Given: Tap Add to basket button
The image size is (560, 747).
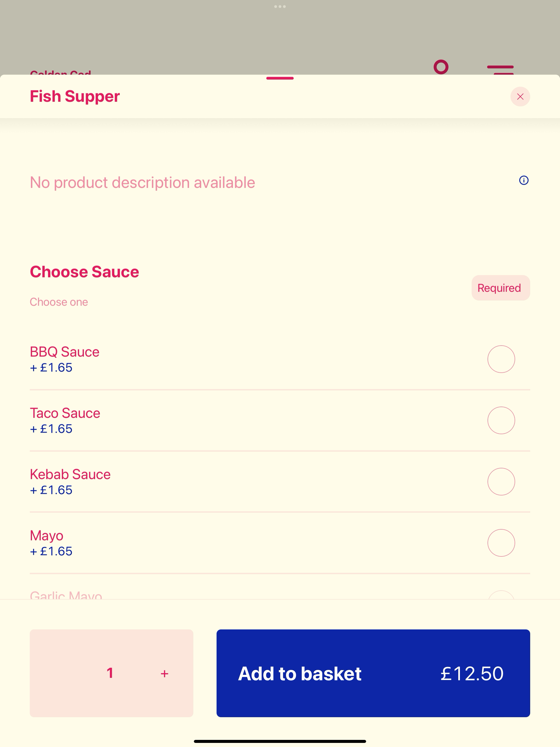Looking at the screenshot, I should 373,673.
